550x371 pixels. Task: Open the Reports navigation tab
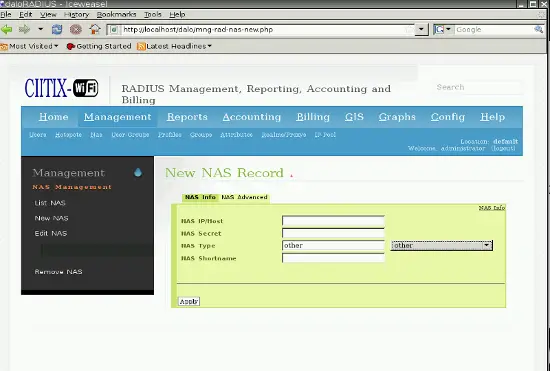(x=187, y=117)
